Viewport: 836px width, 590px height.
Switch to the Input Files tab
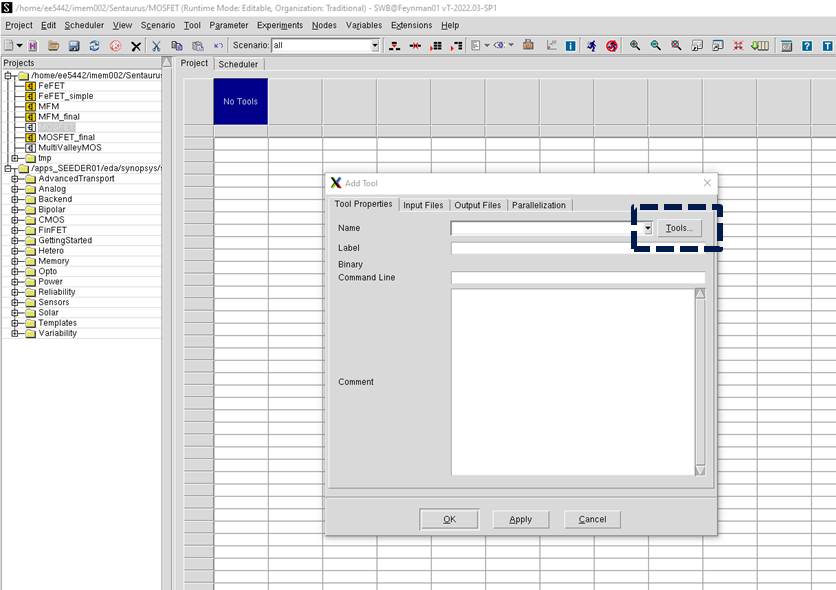(x=423, y=205)
